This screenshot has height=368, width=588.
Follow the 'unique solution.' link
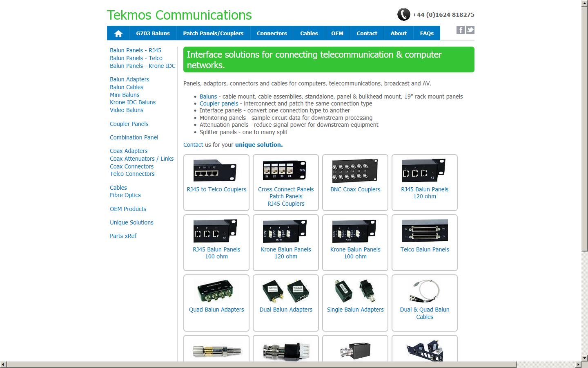click(x=259, y=145)
